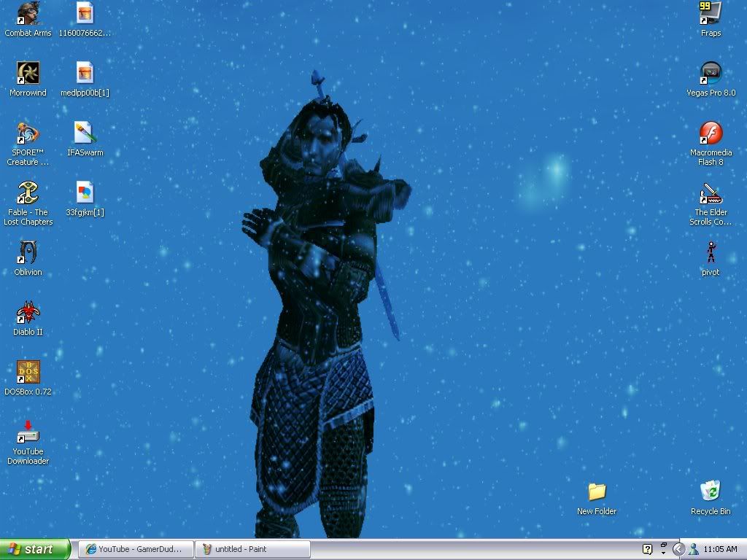
Task: Select the New Folder icon
Action: click(597, 499)
